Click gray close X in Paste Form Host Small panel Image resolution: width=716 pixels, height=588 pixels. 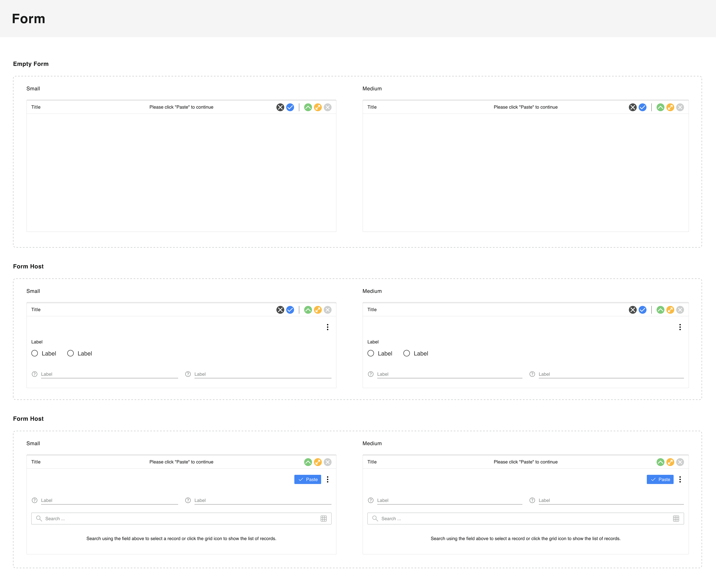(327, 462)
